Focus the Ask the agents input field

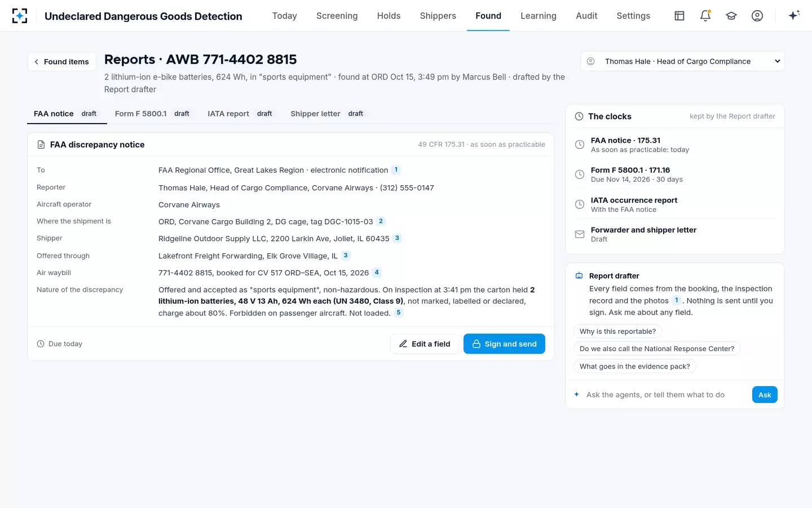tap(665, 395)
